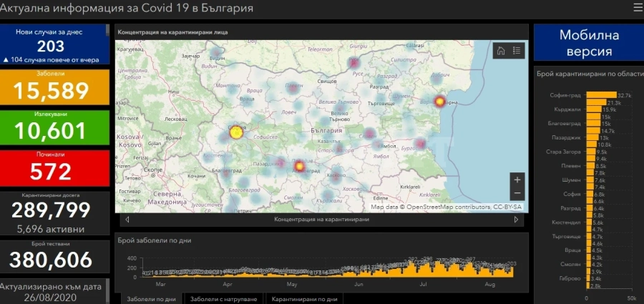Click the Смолян 4.2k bar

point(589,265)
